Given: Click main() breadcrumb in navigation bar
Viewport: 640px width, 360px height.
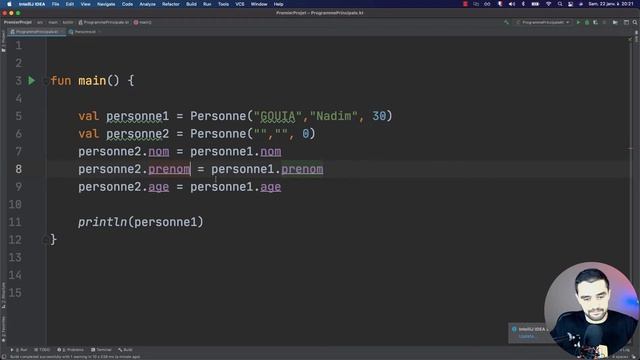Looking at the screenshot, I should point(143,22).
